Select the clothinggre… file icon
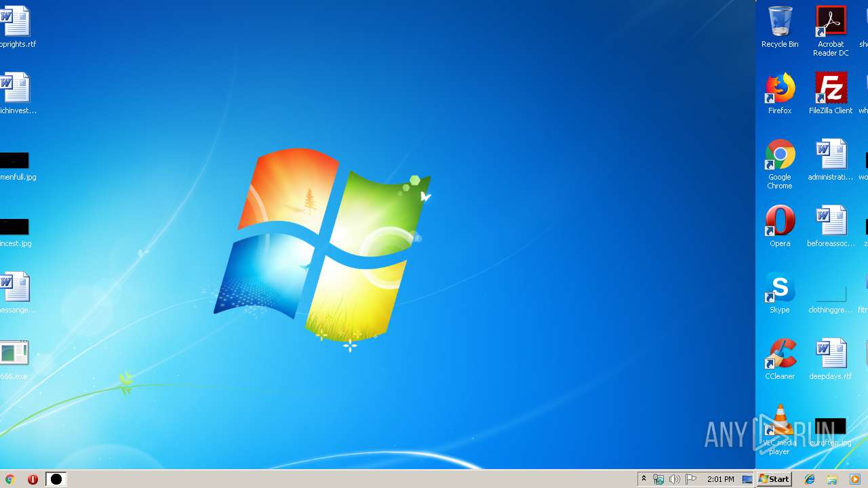 pos(831,298)
